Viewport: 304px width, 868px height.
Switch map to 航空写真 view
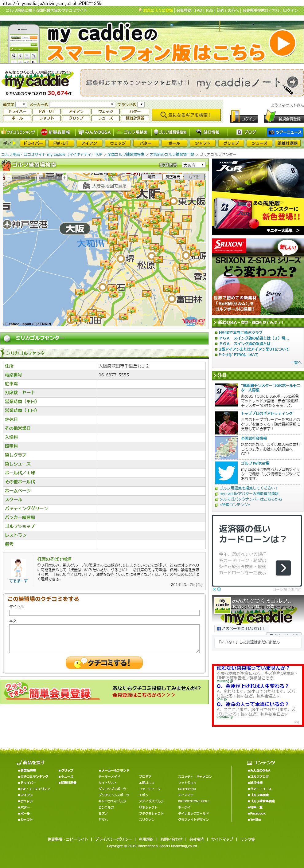tap(173, 177)
